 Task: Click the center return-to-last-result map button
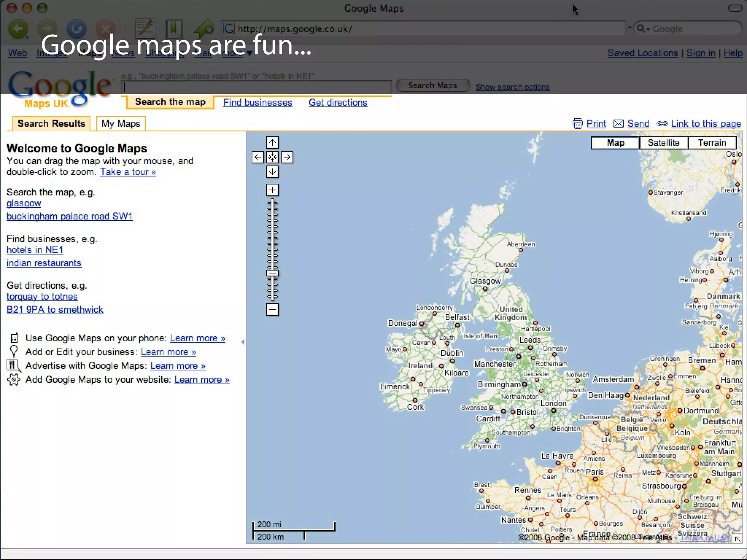click(272, 157)
